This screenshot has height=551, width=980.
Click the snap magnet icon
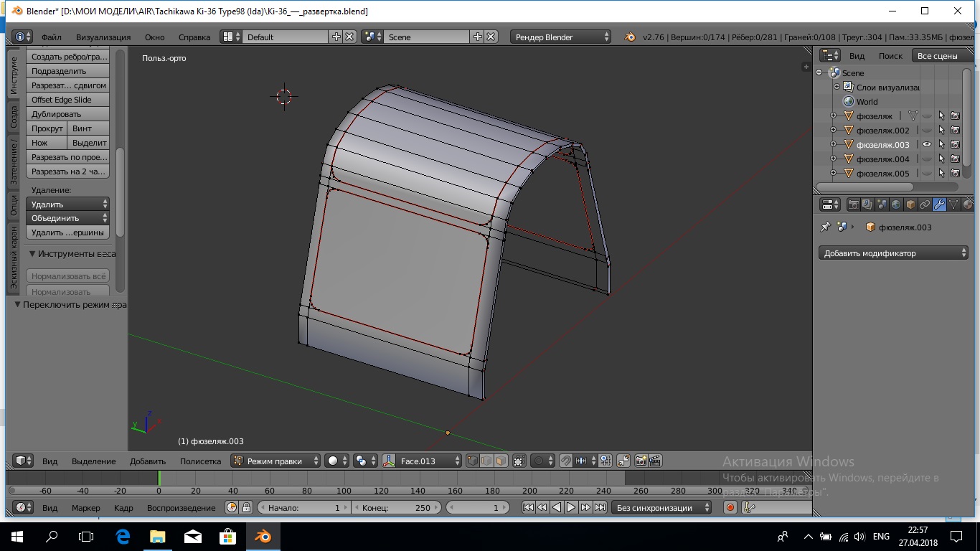(x=566, y=461)
